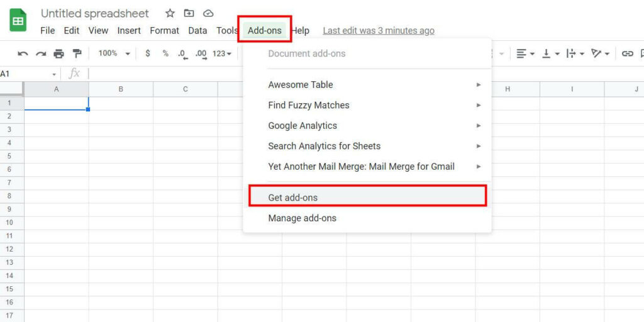Open the 123 number format dropdown

tap(222, 53)
